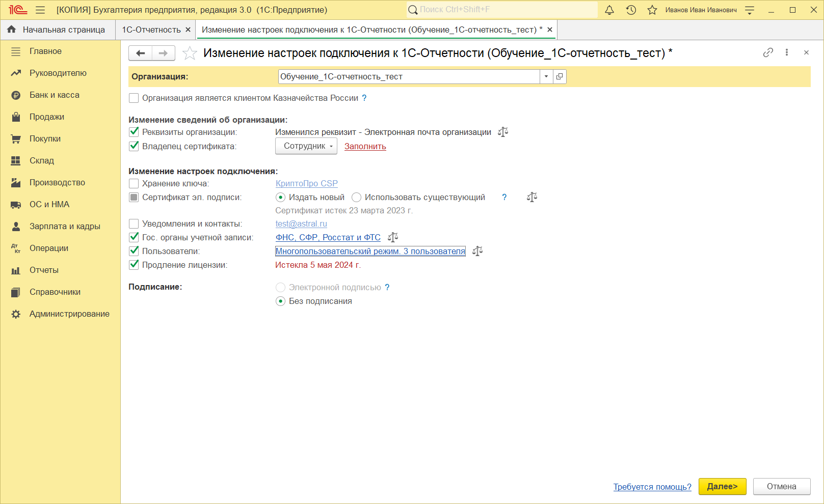
Task: Switch to 1С-Отчетность tab
Action: [151, 30]
